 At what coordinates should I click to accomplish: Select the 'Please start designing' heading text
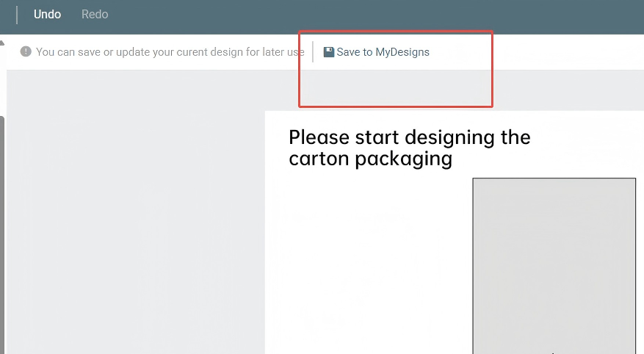coord(409,137)
